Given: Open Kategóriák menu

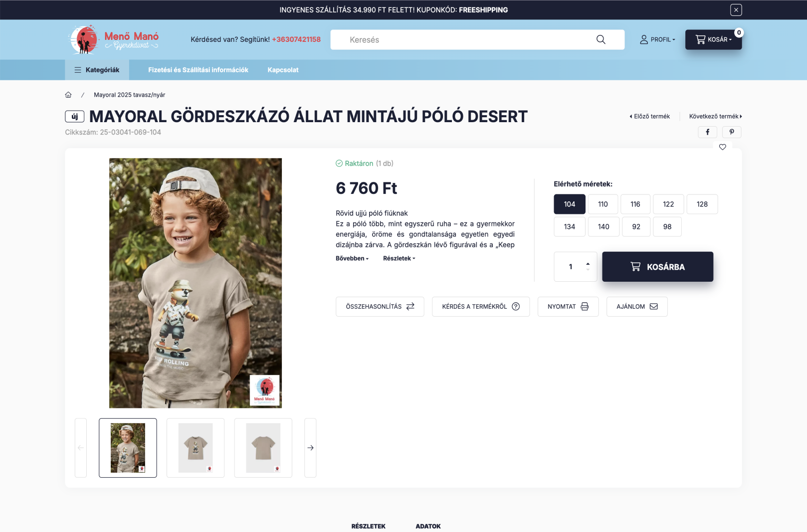Looking at the screenshot, I should point(97,70).
